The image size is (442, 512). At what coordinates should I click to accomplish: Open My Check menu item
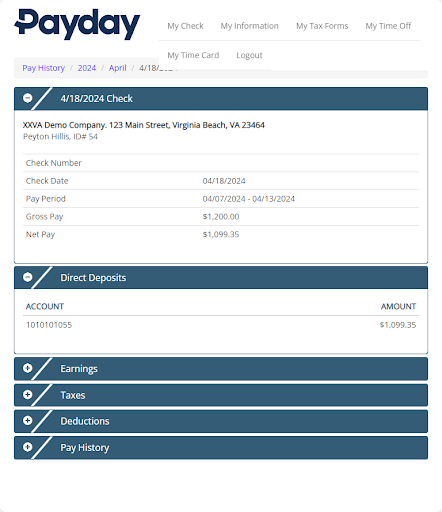click(x=185, y=26)
